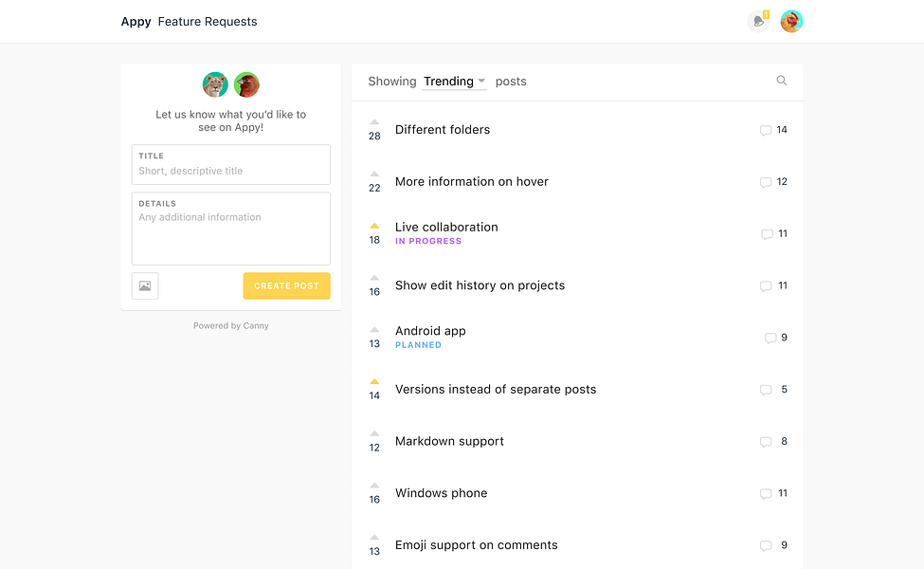Upvote the Emoji support on comments post
Screen dimensions: 924x569
pos(374,537)
